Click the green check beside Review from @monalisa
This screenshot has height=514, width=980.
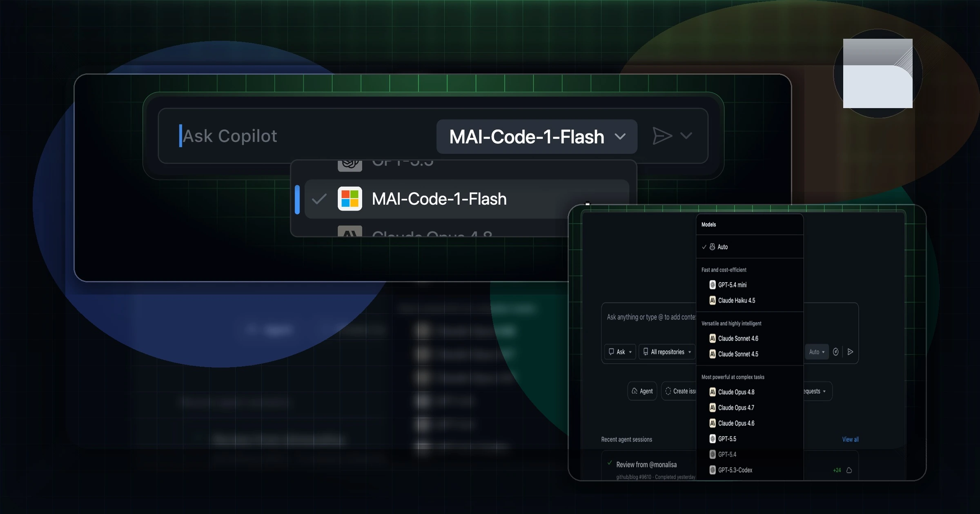coord(609,463)
